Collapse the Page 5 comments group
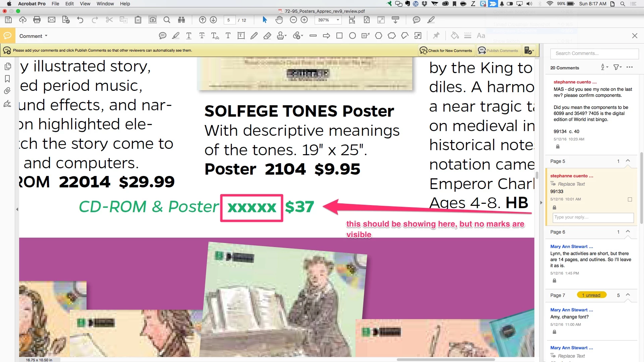 628,161
